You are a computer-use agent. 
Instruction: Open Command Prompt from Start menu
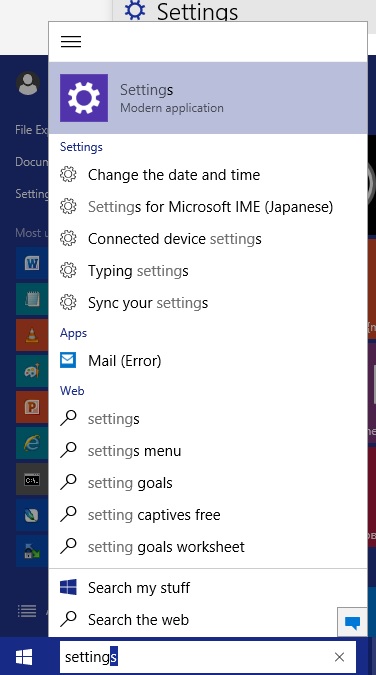[32, 479]
